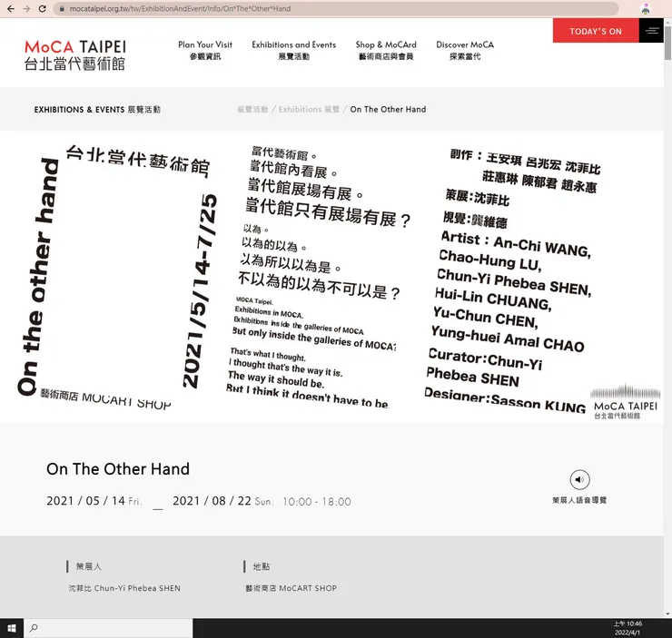Click On The Other Hand breadcrumb

(388, 109)
